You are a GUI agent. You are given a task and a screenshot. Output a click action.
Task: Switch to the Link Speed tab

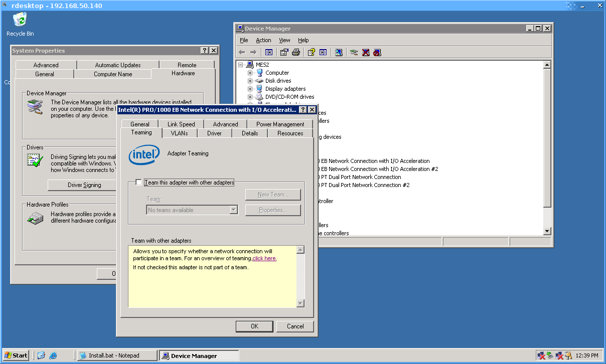click(181, 124)
